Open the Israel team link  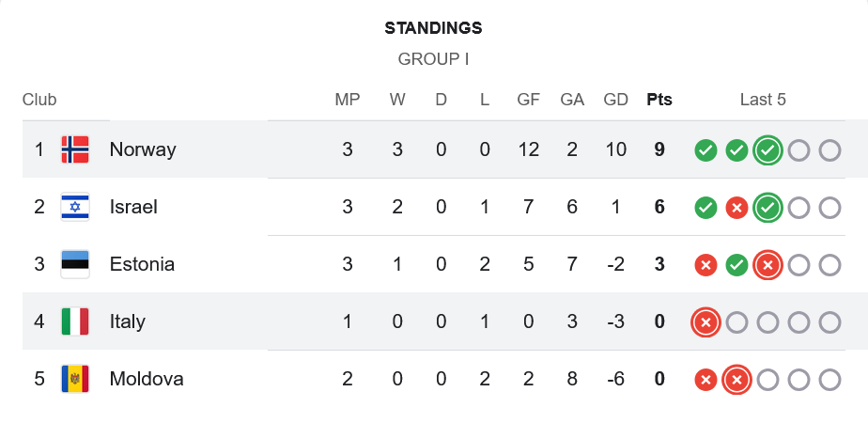tap(133, 207)
